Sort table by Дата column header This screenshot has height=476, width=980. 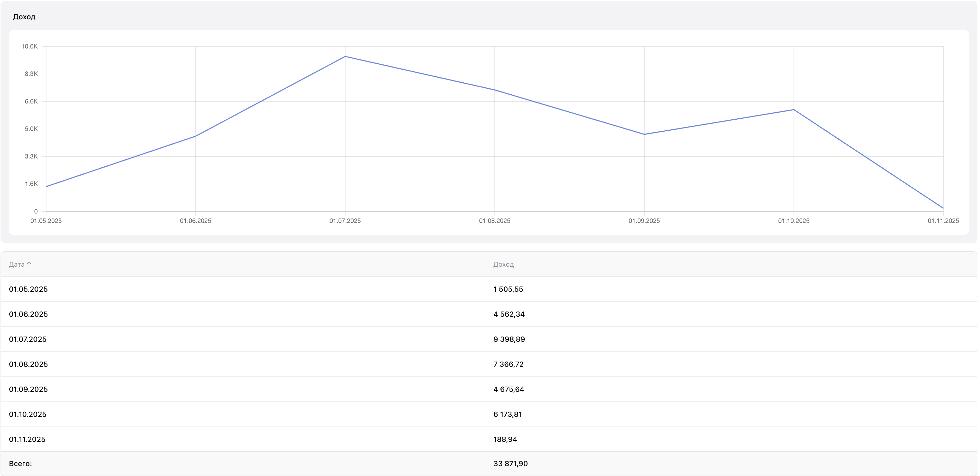(x=17, y=264)
